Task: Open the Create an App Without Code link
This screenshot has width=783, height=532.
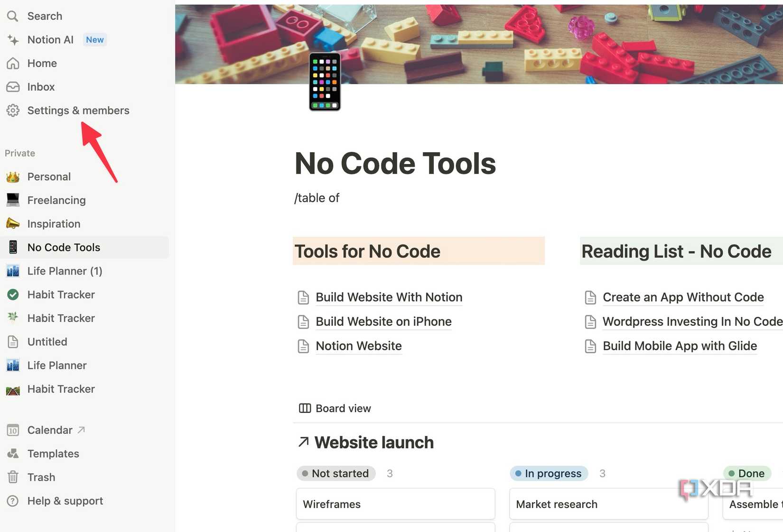Action: click(683, 297)
